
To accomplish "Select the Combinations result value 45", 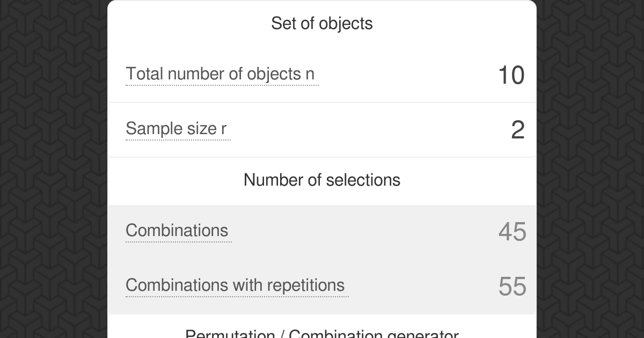I will (512, 232).
